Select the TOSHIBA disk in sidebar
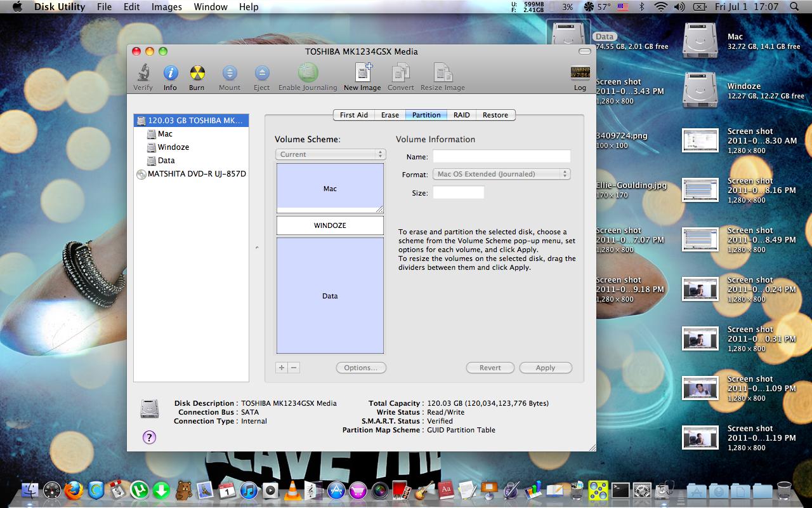 (x=191, y=120)
